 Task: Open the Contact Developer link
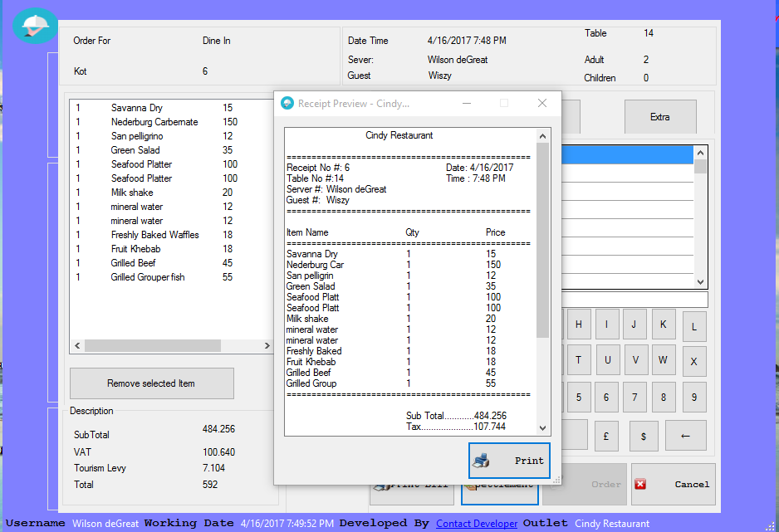(477, 523)
